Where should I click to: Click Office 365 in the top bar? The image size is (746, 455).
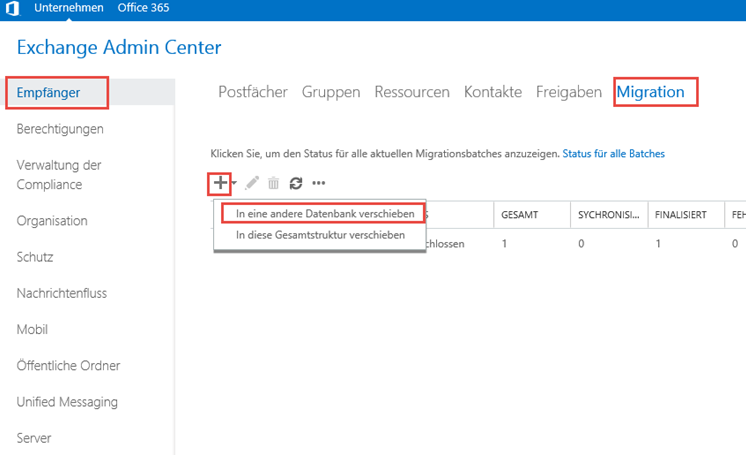pyautogui.click(x=142, y=9)
